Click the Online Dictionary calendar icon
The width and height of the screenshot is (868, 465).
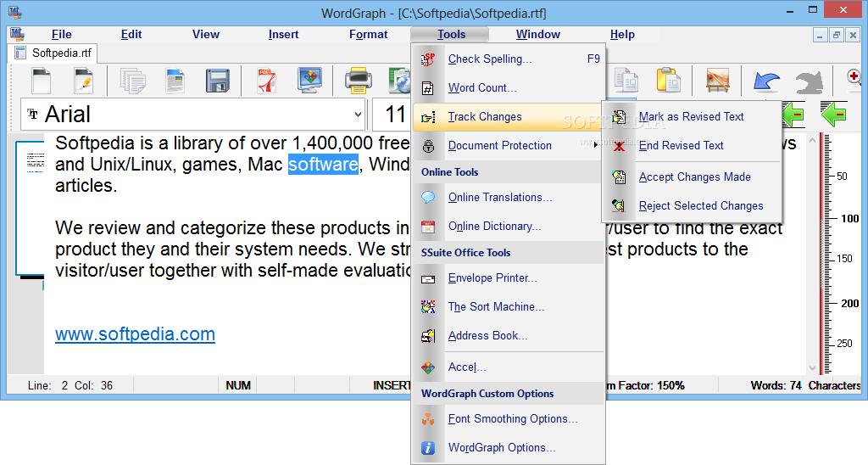click(428, 226)
